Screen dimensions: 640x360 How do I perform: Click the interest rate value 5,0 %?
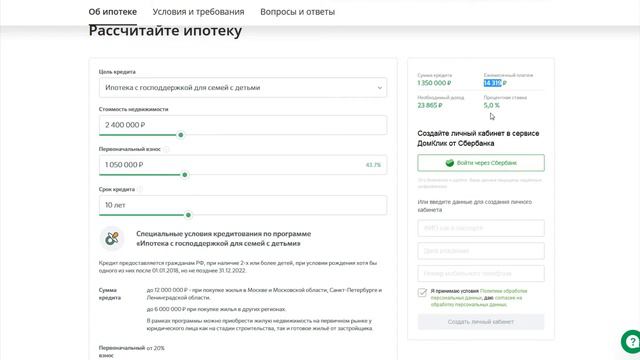tap(491, 105)
